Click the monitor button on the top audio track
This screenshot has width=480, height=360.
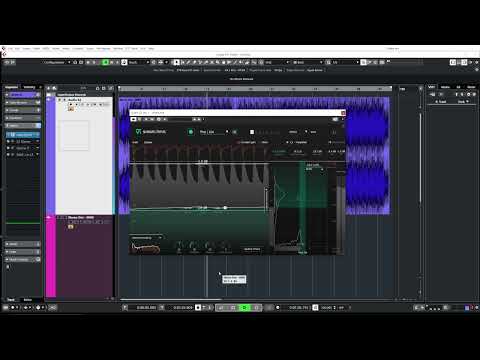click(x=76, y=105)
